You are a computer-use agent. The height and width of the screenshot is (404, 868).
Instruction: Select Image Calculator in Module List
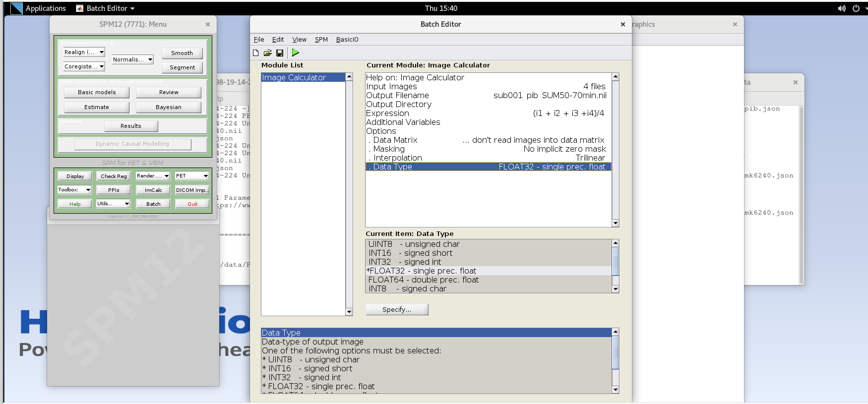click(303, 77)
